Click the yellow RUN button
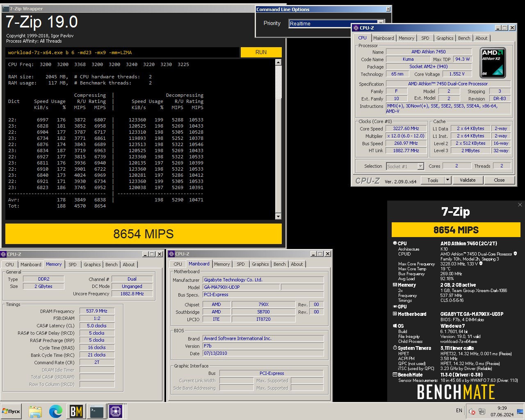This screenshot has width=525, height=420. click(261, 52)
